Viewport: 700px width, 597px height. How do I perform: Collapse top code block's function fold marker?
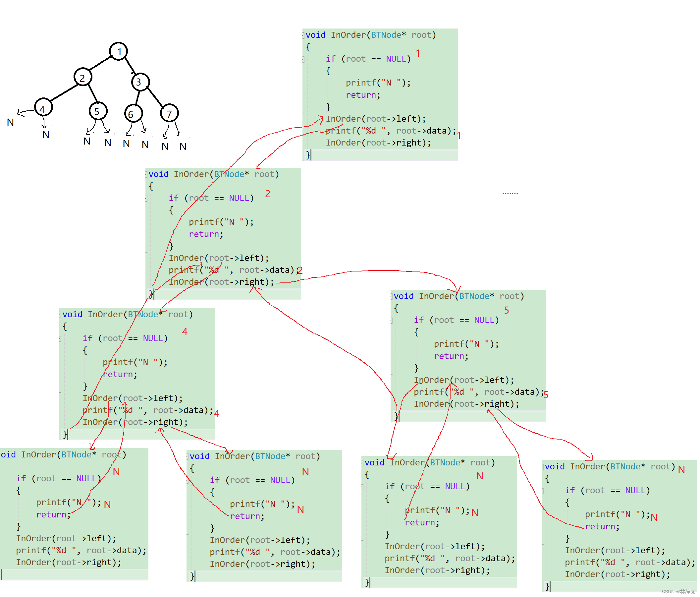tap(304, 35)
